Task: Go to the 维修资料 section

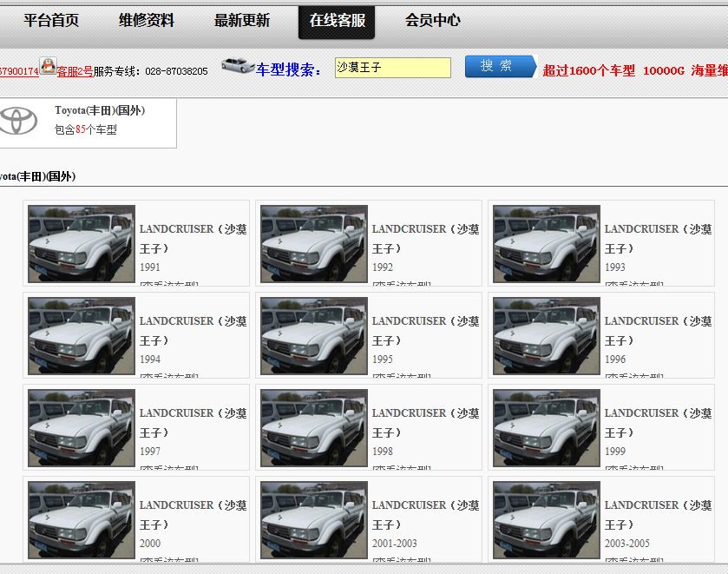Action: pos(147,21)
